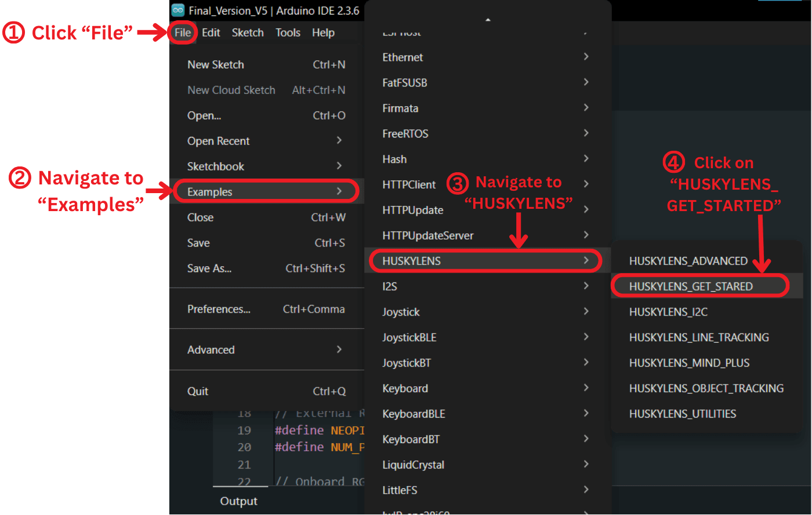Switch to the Output panel tab
Screen dimensions: 812x515
[238, 501]
